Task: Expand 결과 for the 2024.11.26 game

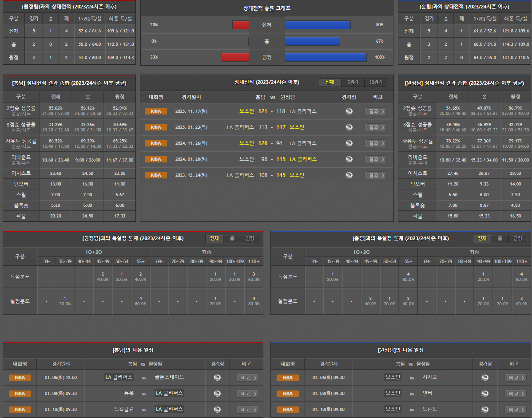Action: click(375, 143)
